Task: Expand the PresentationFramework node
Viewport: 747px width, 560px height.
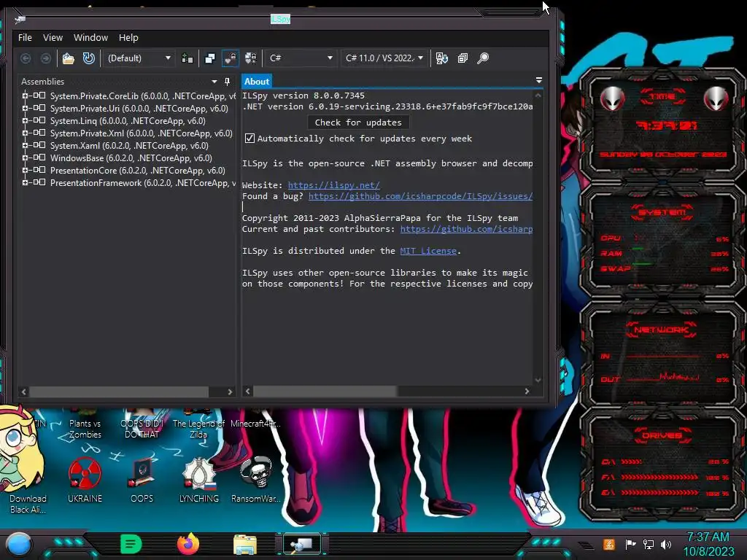Action: click(x=25, y=182)
